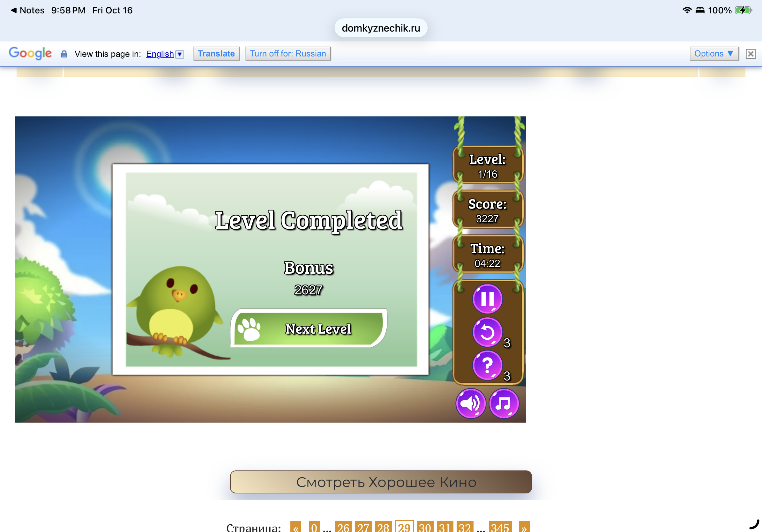Image resolution: width=762 pixels, height=532 pixels.
Task: Toggle music with the note icon
Action: pos(504,403)
